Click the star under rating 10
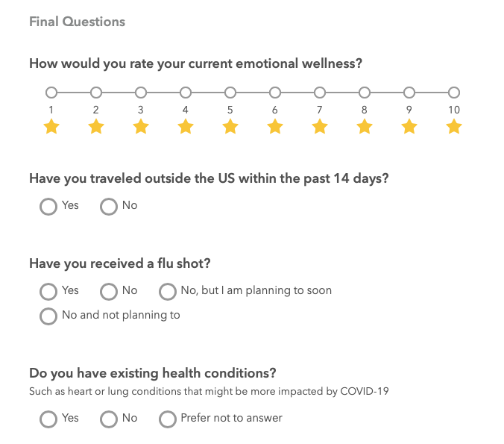 454,128
